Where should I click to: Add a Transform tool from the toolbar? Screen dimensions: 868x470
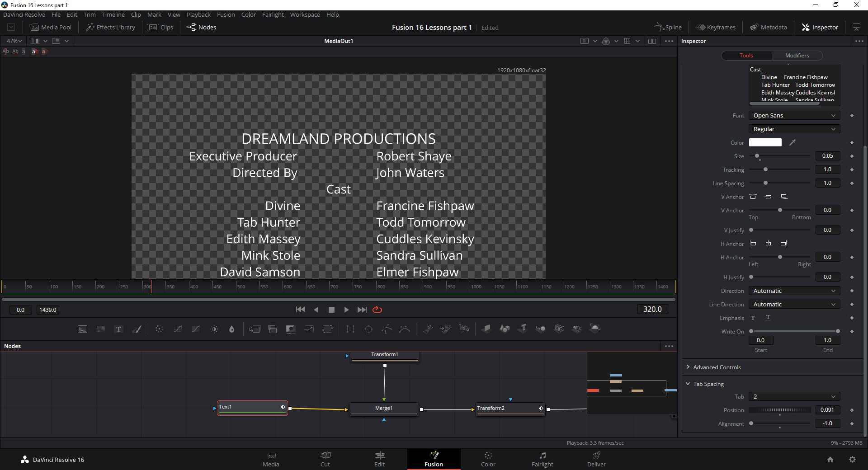[x=327, y=329]
